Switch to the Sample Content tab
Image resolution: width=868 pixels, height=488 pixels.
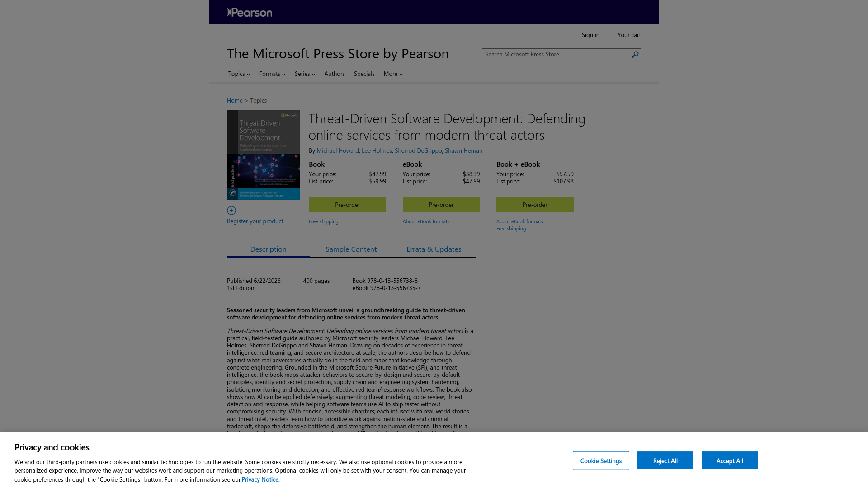(351, 249)
